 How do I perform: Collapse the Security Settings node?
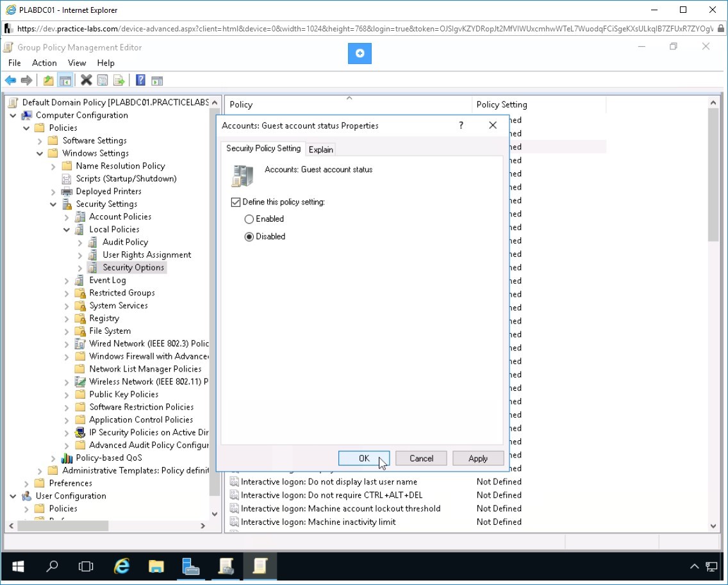pyautogui.click(x=53, y=204)
